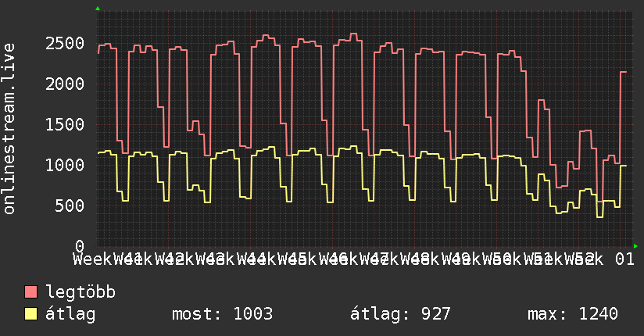Click the 500 y-axis label
Image resolution: width=644 pixels, height=336 pixels.
70,206
